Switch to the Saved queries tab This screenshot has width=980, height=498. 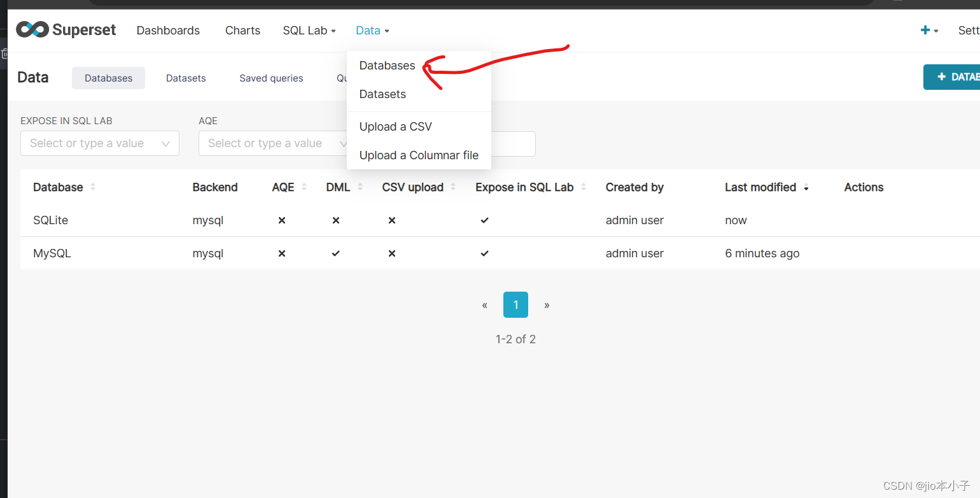pyautogui.click(x=271, y=78)
